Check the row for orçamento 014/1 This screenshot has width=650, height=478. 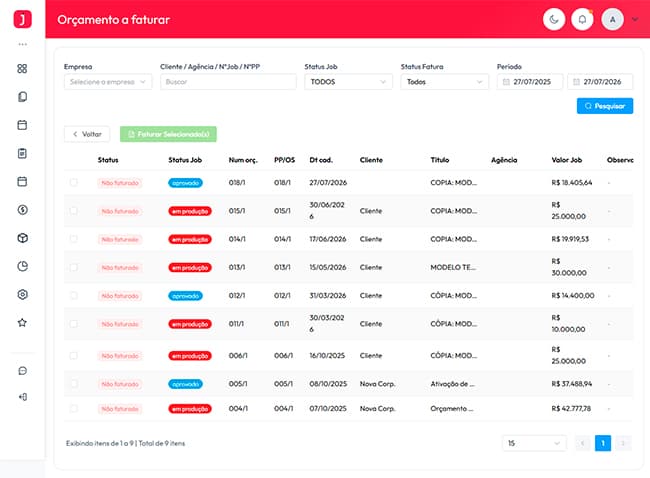coord(73,239)
